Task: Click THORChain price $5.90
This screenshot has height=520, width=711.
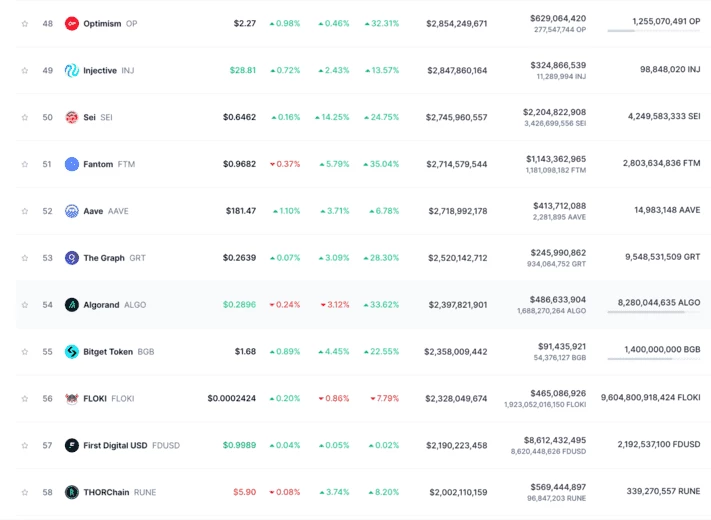Action: (x=244, y=492)
